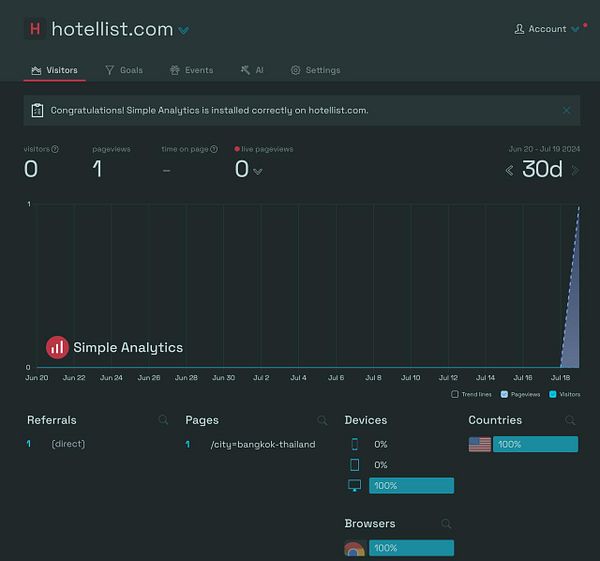This screenshot has height=561, width=600.
Task: Click the Chrome browser icon
Action: pyautogui.click(x=354, y=548)
